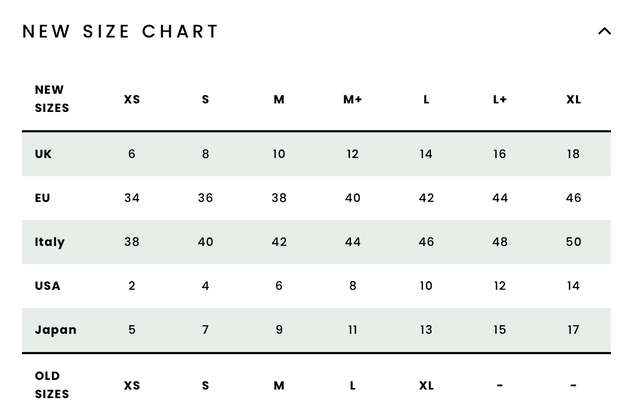Click EU size 40 cell under M+
The image size is (620, 404).
(352, 198)
